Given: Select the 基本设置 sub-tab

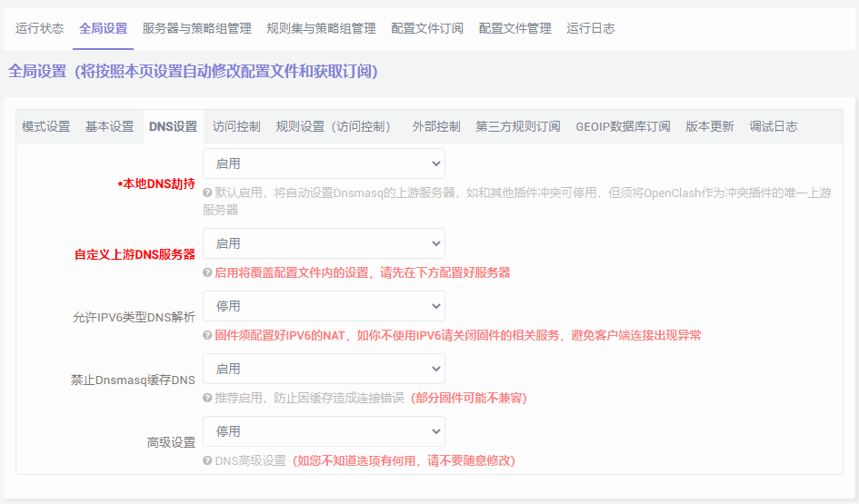Looking at the screenshot, I should coord(109,126).
